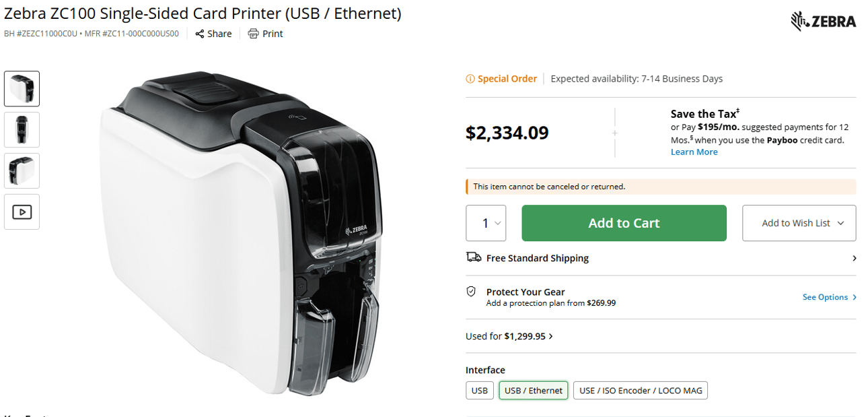Screen dimensions: 868x417
Task: Click the Special Order info icon
Action: (469, 78)
